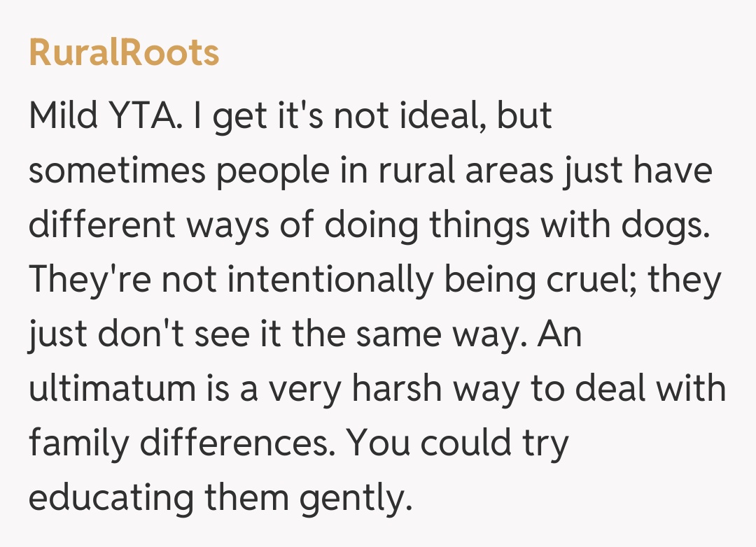Click the "Mild YTA" verdict text

click(x=102, y=117)
